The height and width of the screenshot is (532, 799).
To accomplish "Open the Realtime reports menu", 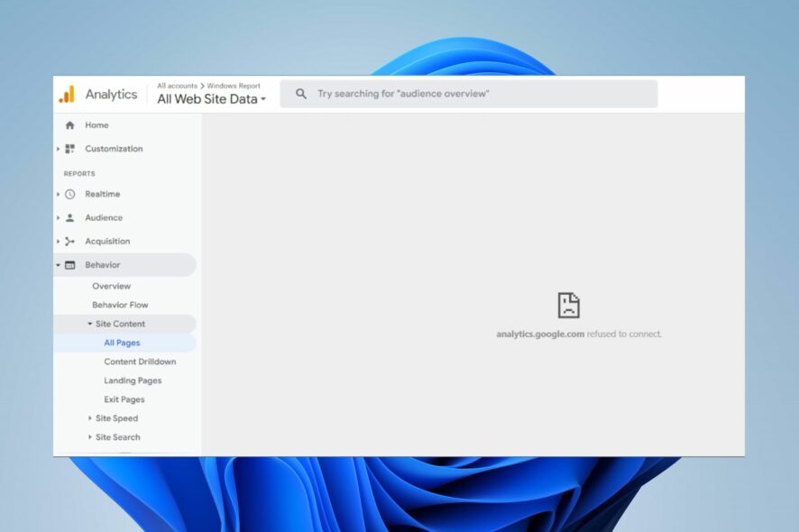I will coord(103,194).
